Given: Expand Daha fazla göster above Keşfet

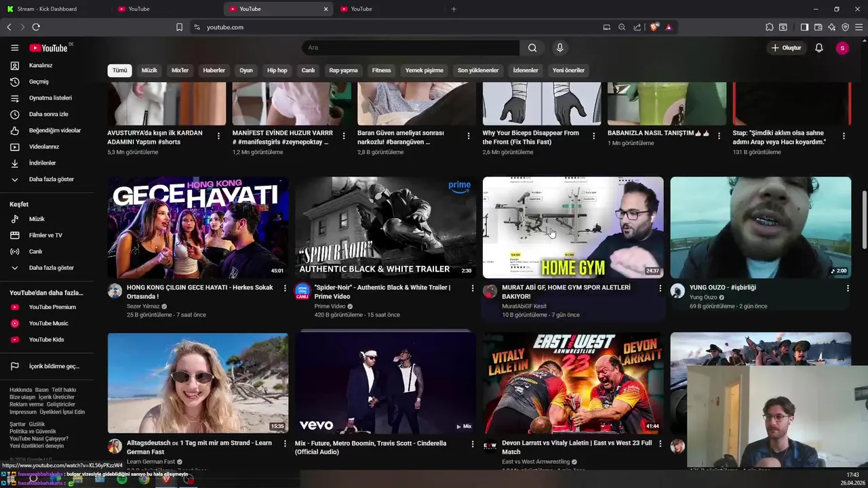Looking at the screenshot, I should click(x=47, y=179).
